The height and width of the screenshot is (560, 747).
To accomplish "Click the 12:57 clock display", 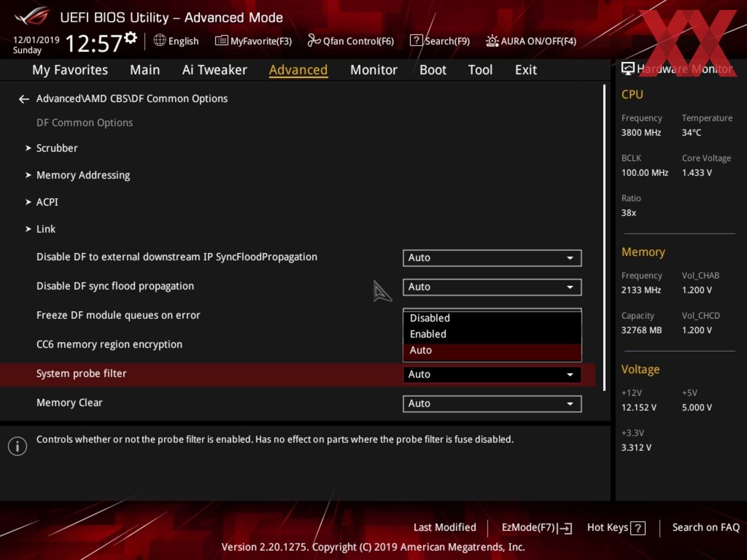I will 93,43.
